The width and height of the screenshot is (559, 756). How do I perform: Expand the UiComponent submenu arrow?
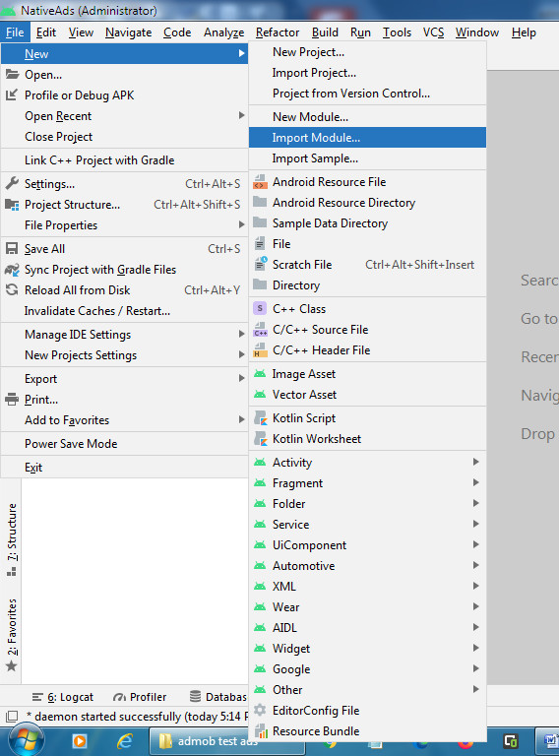[x=476, y=543]
